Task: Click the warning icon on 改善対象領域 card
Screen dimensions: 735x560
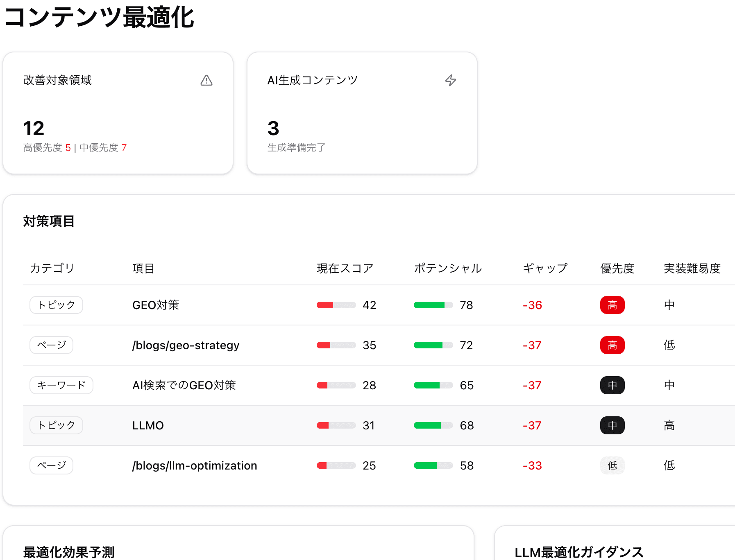Action: (207, 80)
